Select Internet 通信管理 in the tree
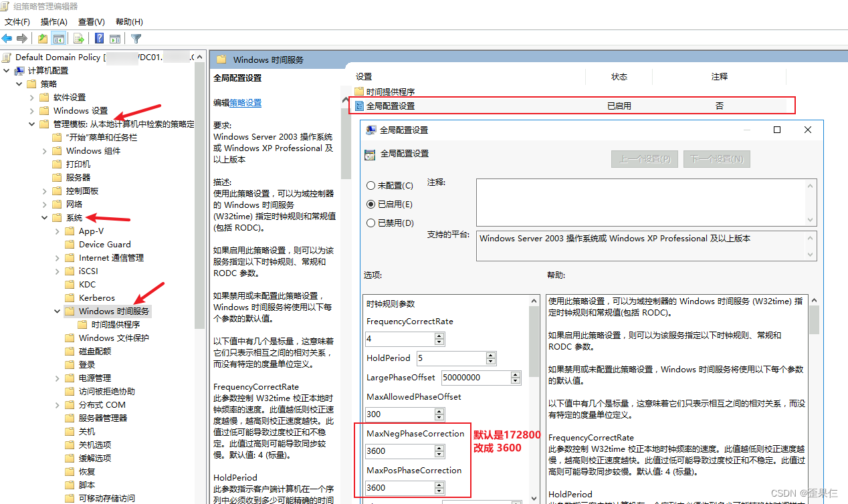 (x=111, y=258)
